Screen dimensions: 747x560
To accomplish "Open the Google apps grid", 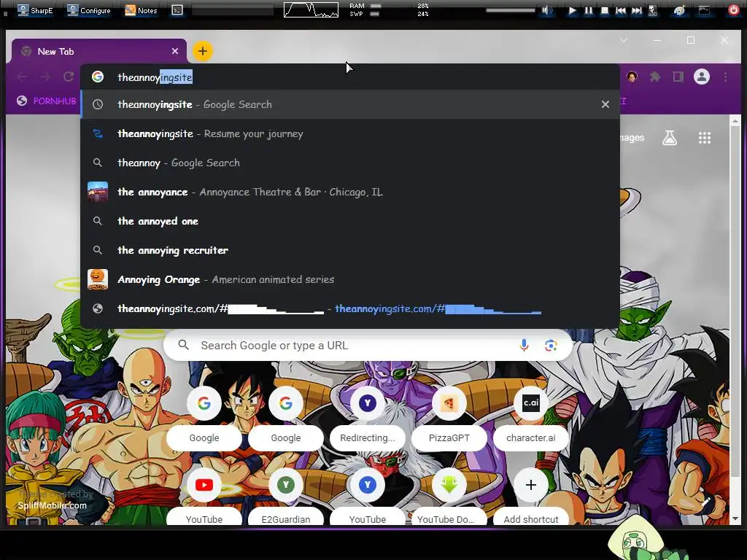I will click(705, 138).
